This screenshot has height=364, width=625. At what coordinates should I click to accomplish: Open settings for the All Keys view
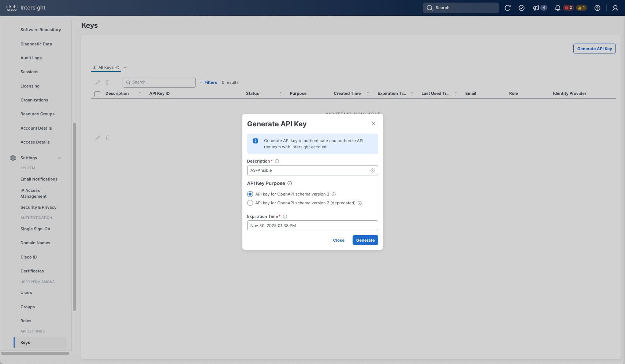(118, 67)
